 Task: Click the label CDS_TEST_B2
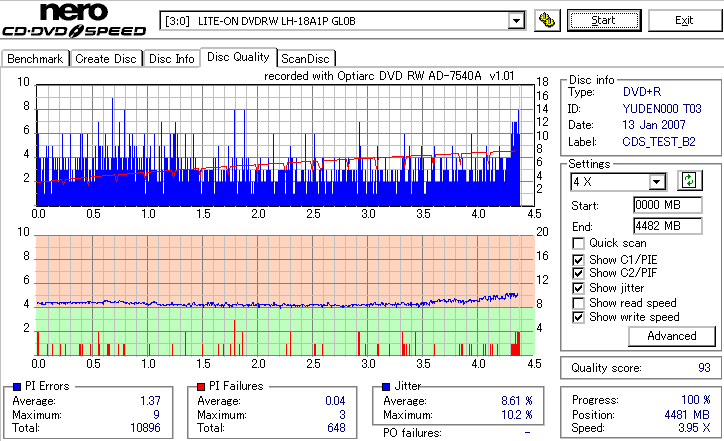point(659,142)
